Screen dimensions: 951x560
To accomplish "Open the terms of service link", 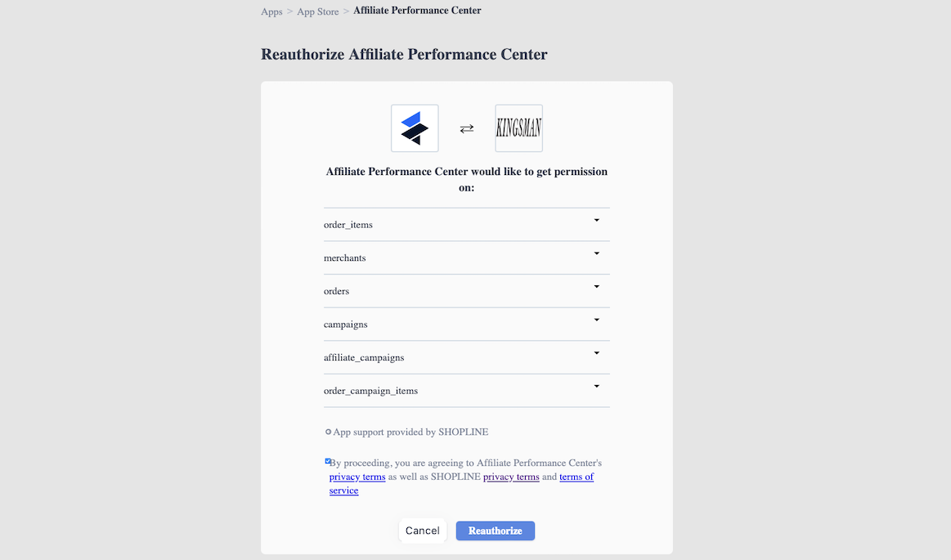I will point(461,484).
